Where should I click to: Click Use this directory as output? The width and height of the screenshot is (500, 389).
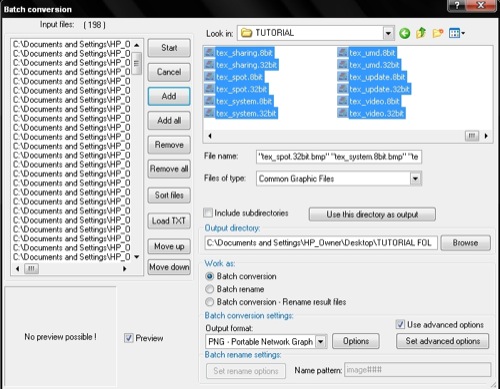click(372, 214)
